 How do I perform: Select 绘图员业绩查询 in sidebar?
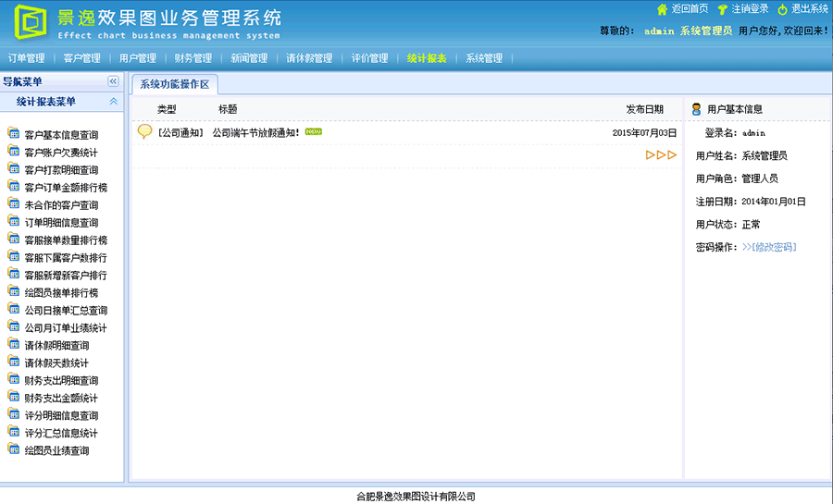(x=56, y=450)
